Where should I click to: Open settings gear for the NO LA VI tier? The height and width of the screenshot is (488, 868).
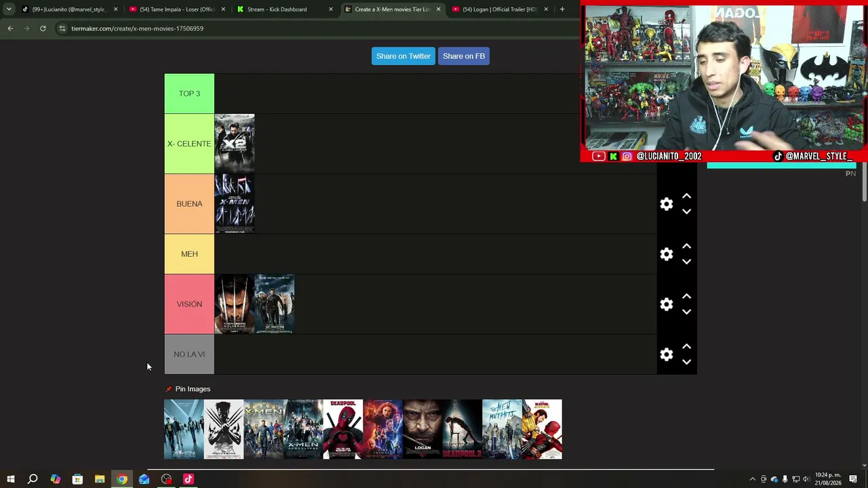[667, 354]
